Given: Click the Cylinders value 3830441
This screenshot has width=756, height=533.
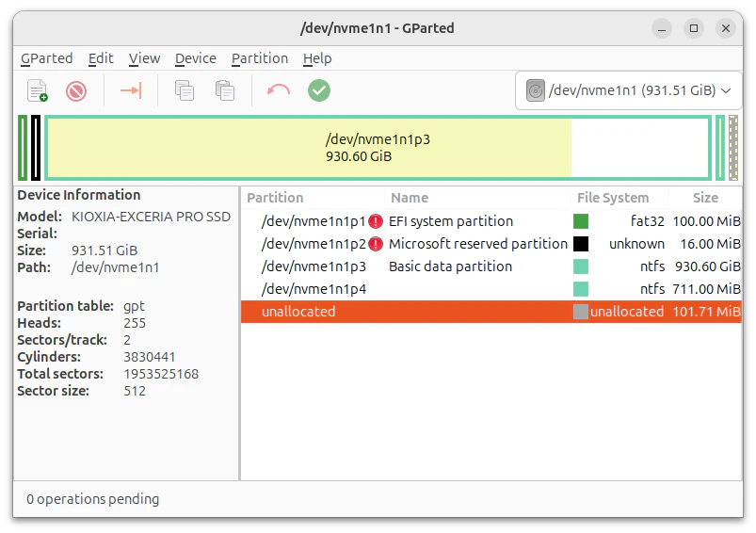Looking at the screenshot, I should tap(150, 358).
